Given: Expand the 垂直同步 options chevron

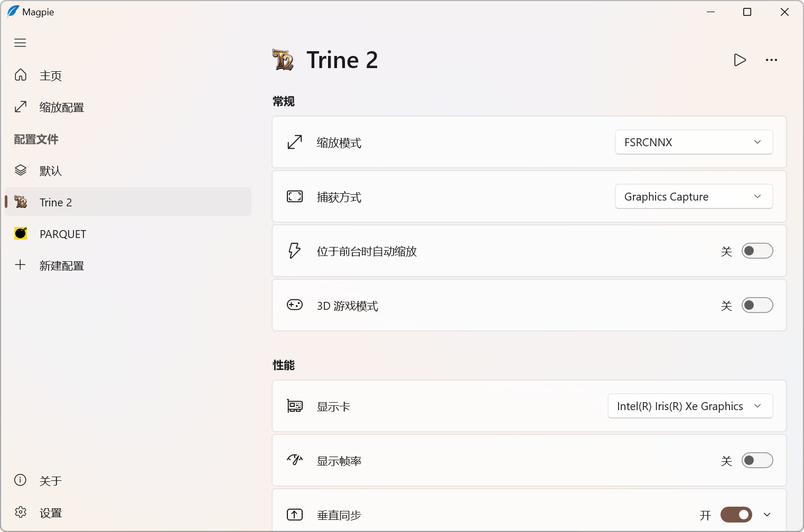Looking at the screenshot, I should click(x=767, y=515).
